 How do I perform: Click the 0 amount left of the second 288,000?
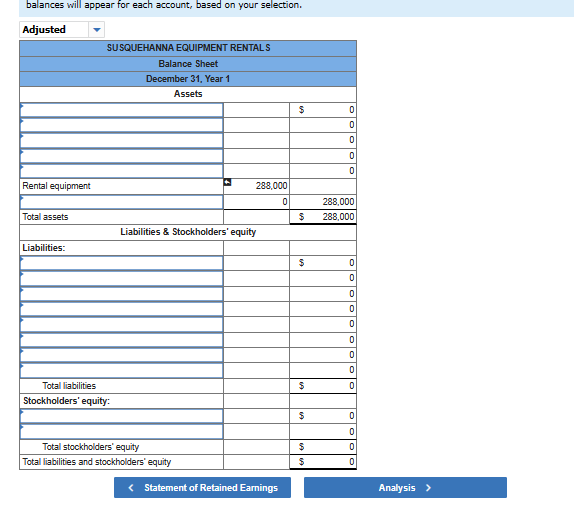(285, 202)
